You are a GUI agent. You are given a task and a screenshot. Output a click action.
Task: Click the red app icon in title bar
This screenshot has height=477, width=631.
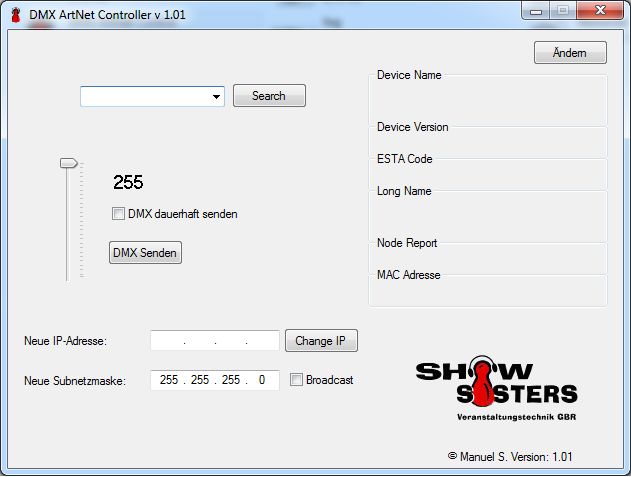pos(15,15)
